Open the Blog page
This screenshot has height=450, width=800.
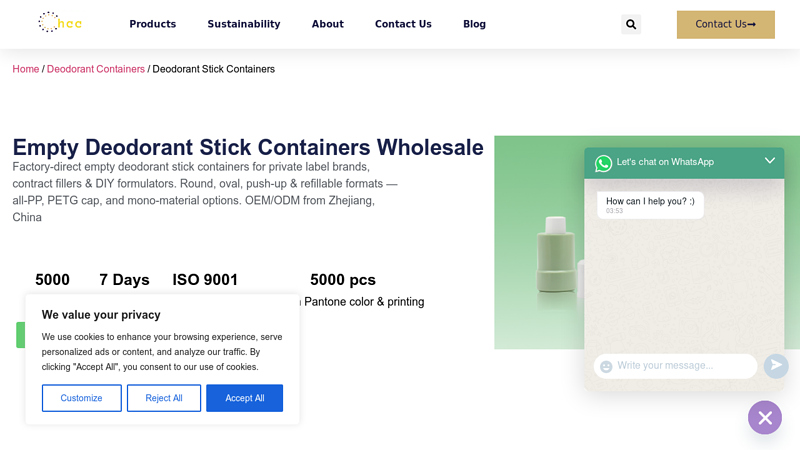click(474, 24)
